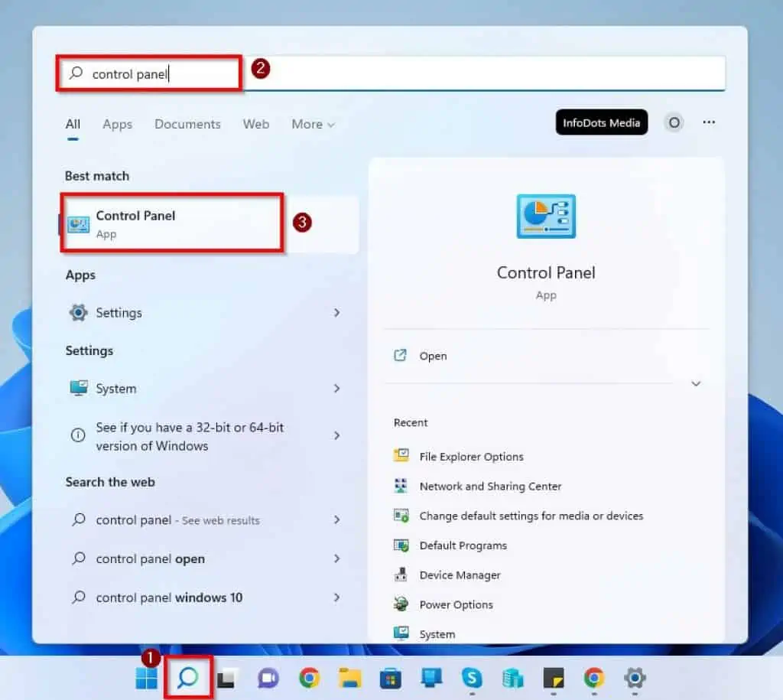
Task: Expand additional options under Control Panel Open
Action: click(336, 559)
